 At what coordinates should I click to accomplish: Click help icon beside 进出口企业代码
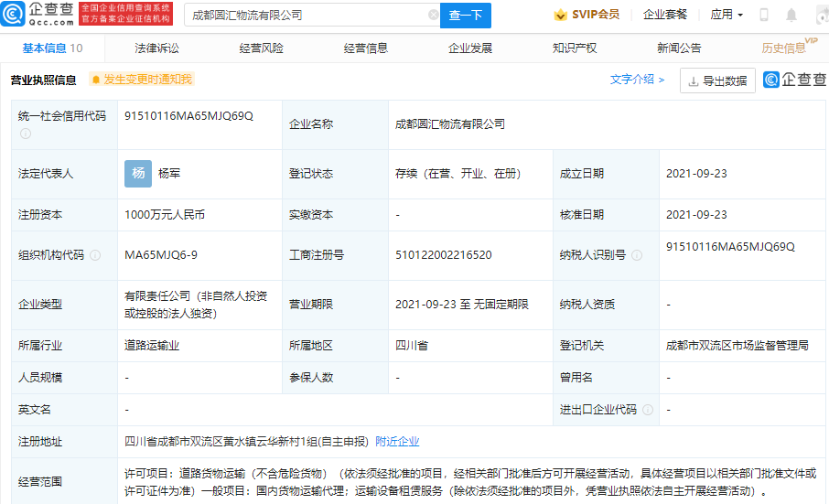point(649,410)
